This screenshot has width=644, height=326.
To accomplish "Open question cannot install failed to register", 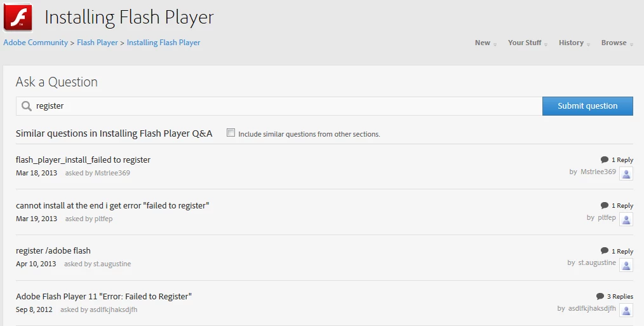I will (112, 205).
